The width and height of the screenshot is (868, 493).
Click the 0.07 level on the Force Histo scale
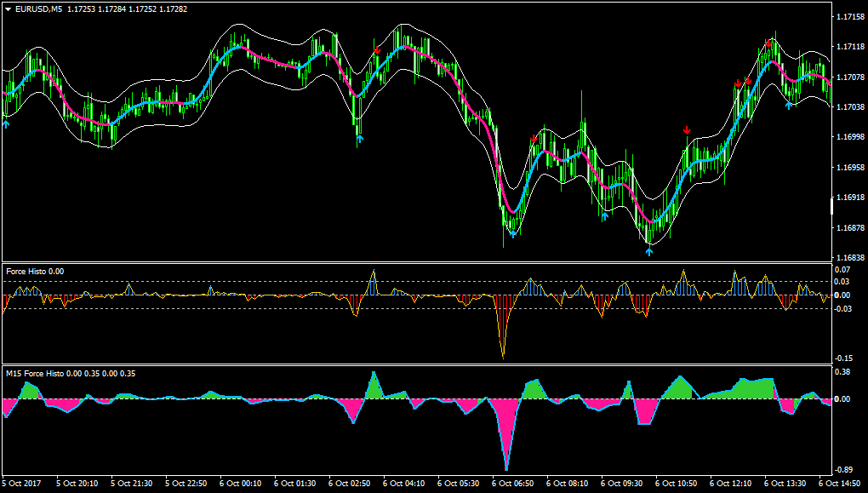[x=842, y=270]
